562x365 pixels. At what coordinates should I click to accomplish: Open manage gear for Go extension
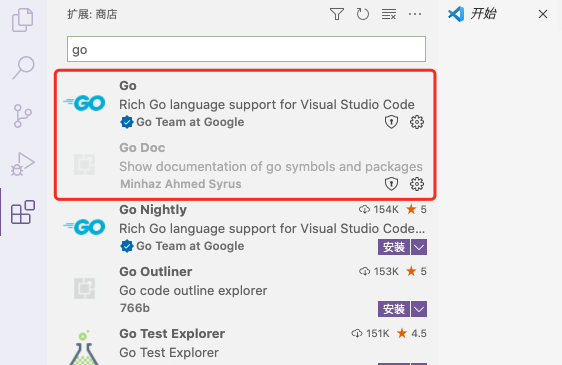pos(416,122)
